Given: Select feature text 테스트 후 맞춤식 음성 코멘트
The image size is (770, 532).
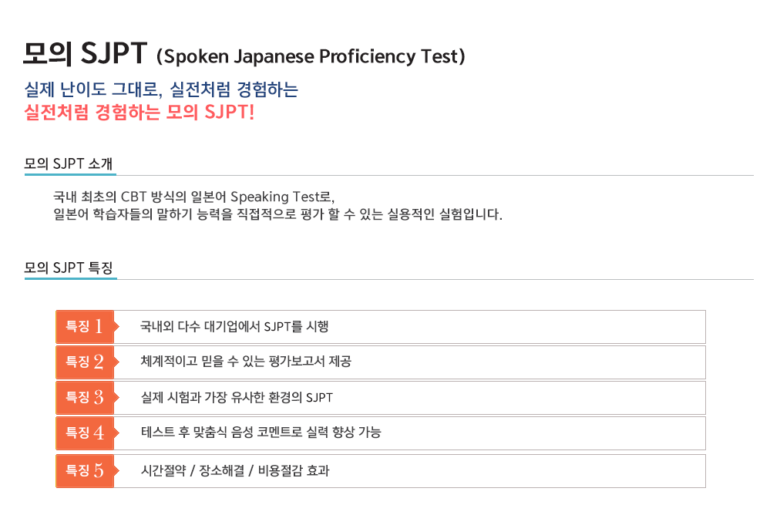Looking at the screenshot, I should coord(261,433).
